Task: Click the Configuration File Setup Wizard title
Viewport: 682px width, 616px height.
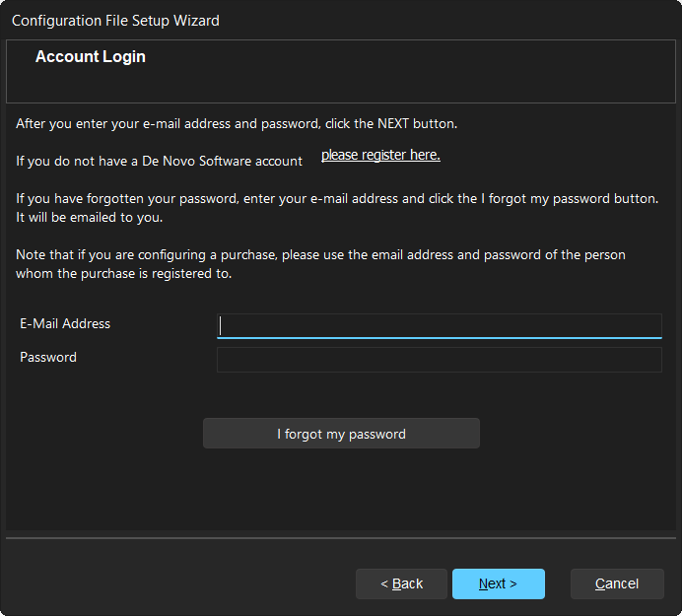Action: coord(115,21)
